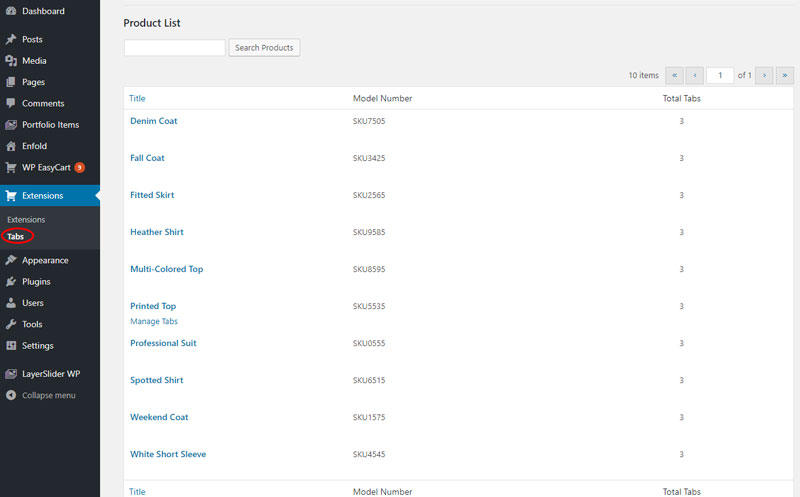The width and height of the screenshot is (800, 497).
Task: Focus the product search text field
Action: [x=174, y=47]
